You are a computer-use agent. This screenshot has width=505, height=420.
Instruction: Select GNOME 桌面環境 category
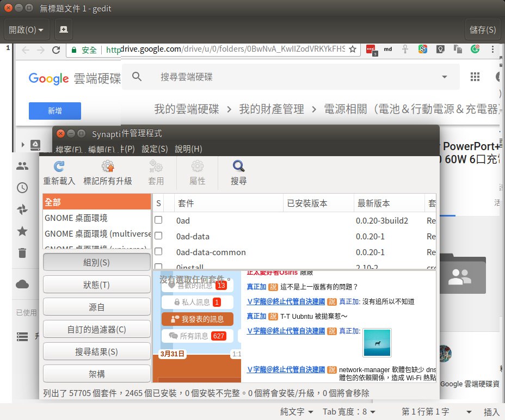[x=97, y=218]
